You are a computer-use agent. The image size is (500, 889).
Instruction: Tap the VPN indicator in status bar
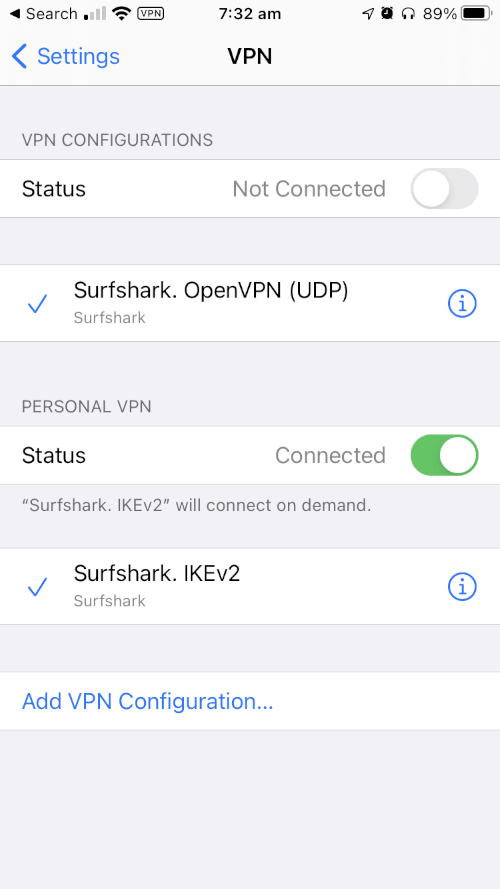click(x=151, y=14)
